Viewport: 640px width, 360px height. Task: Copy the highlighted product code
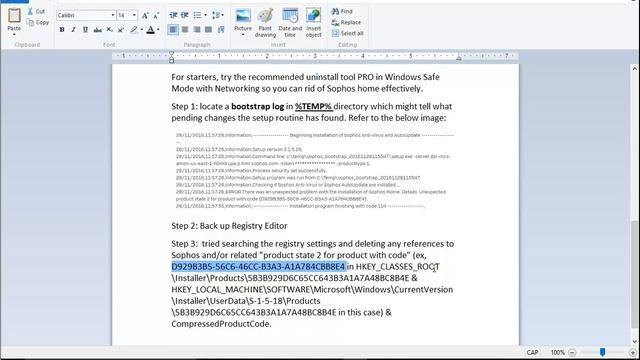coord(38,22)
